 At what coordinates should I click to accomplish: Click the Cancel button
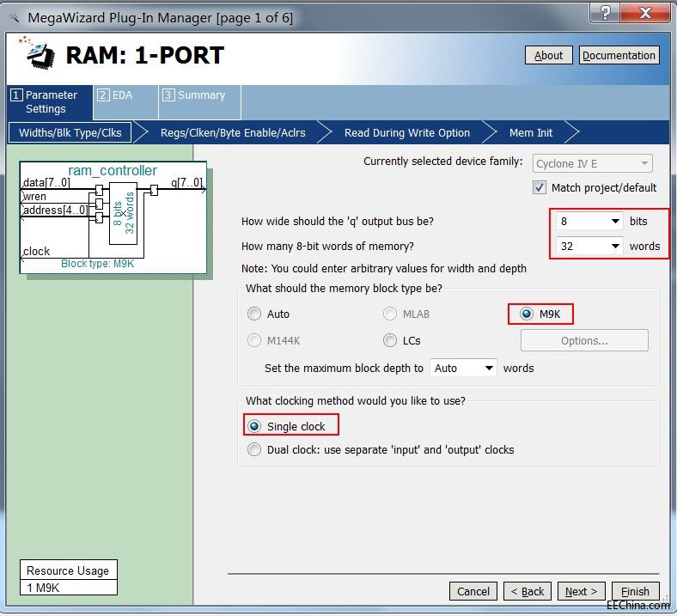(x=473, y=591)
